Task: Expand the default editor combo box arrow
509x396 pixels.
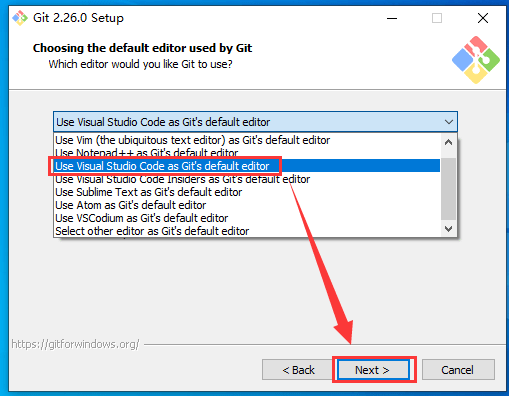Action: click(x=449, y=122)
